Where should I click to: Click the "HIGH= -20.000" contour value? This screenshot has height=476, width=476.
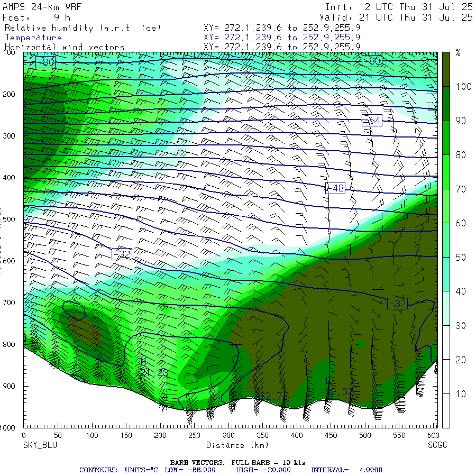pyautogui.click(x=263, y=470)
